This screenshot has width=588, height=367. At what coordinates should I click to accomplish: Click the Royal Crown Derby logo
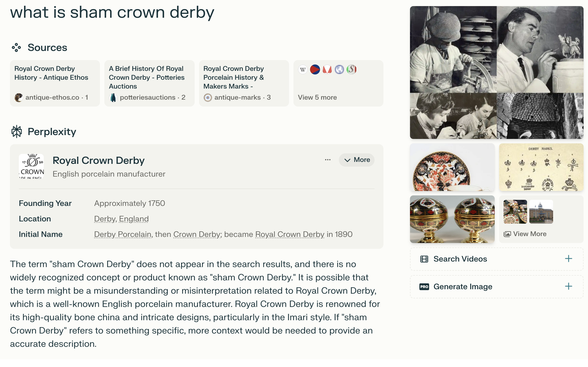click(x=32, y=166)
